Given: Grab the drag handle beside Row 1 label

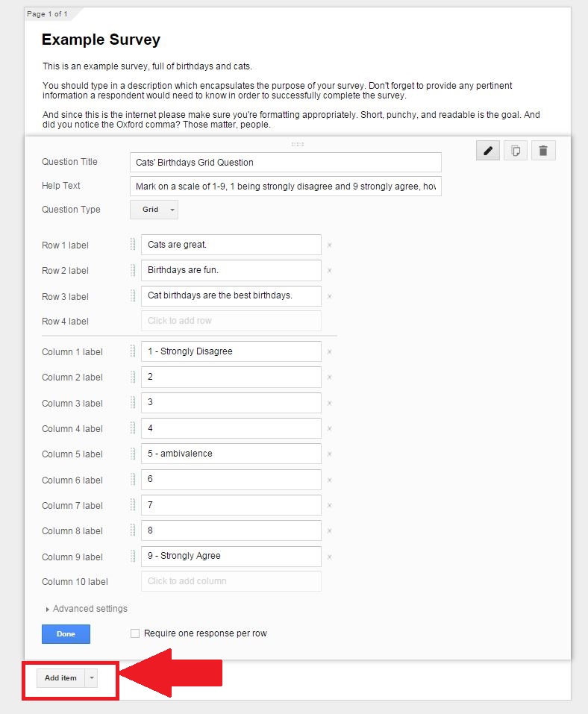Looking at the screenshot, I should pyautogui.click(x=134, y=245).
